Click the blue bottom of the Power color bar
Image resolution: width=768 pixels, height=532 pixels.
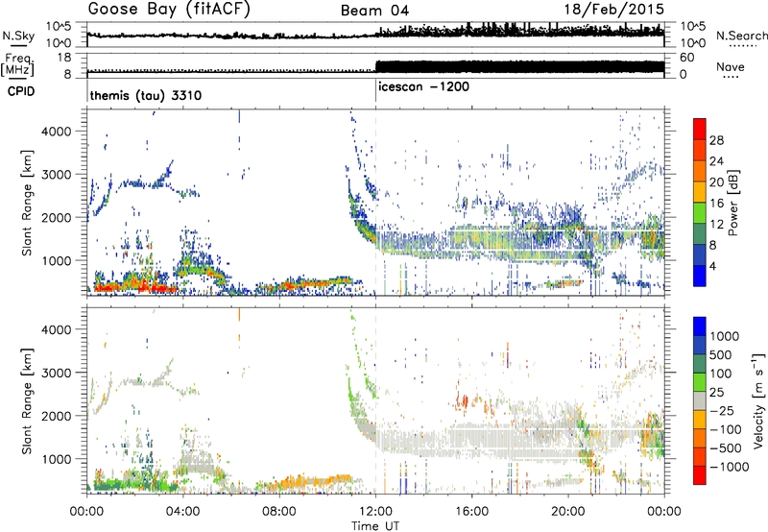(700, 276)
